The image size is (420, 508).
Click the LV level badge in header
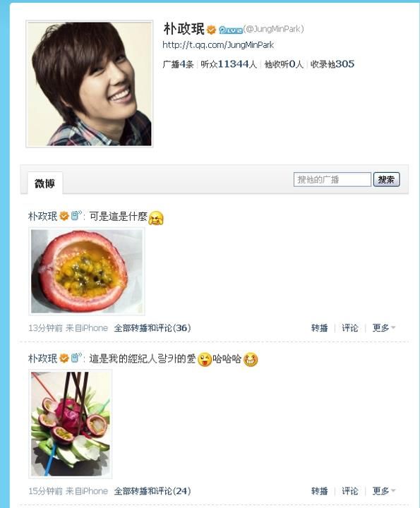point(230,30)
